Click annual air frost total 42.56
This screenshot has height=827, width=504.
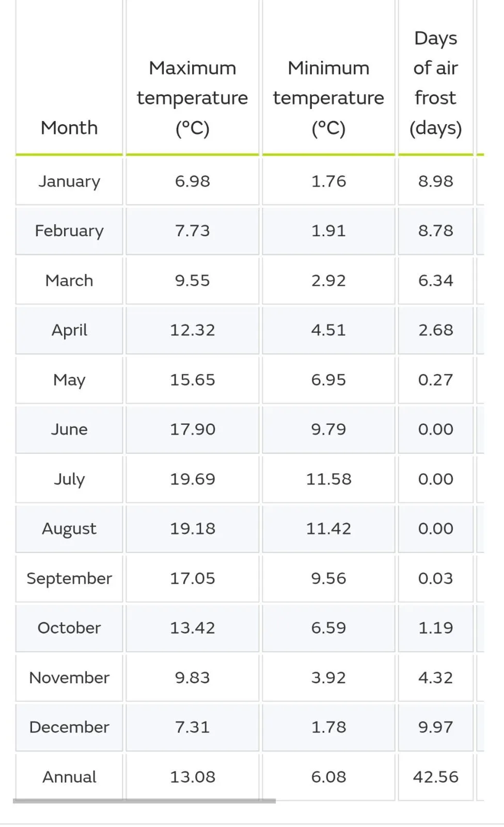coord(435,776)
